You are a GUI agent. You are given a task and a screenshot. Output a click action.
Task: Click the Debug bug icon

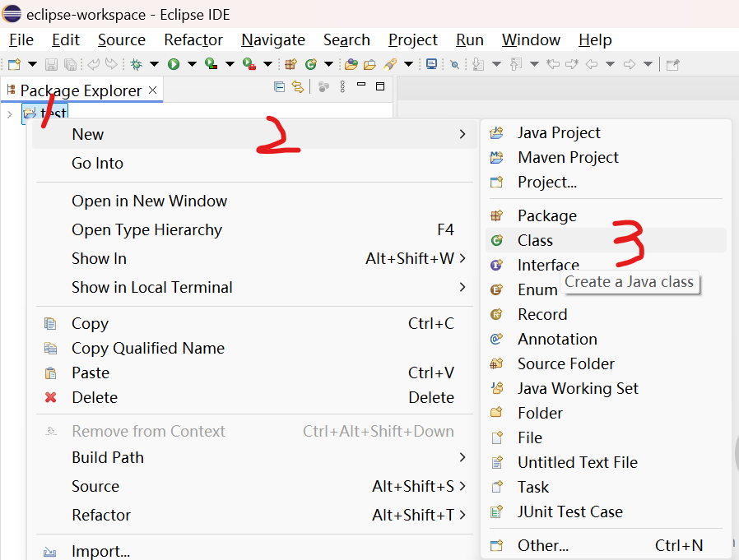pyautogui.click(x=137, y=64)
